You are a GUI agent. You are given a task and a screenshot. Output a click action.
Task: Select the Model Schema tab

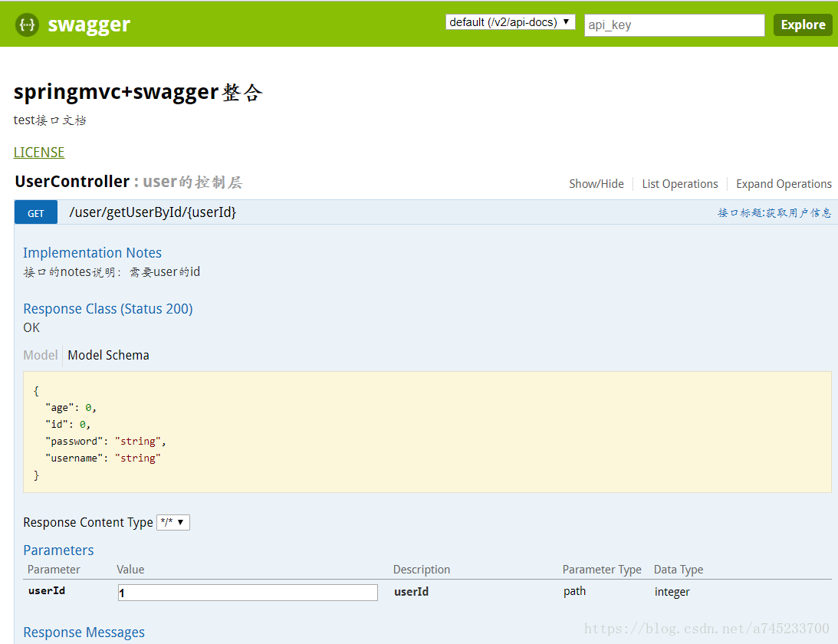pyautogui.click(x=108, y=355)
